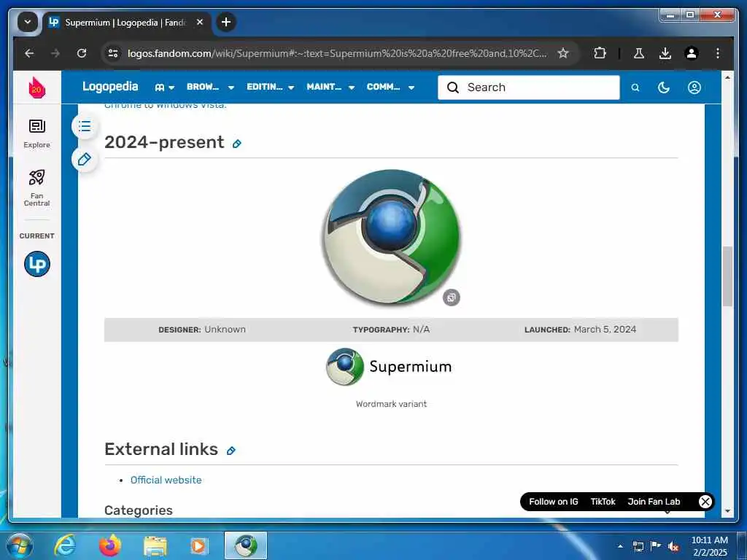Open the taskbar clock showing 10:11 AM
The image size is (747, 560).
pyautogui.click(x=709, y=546)
